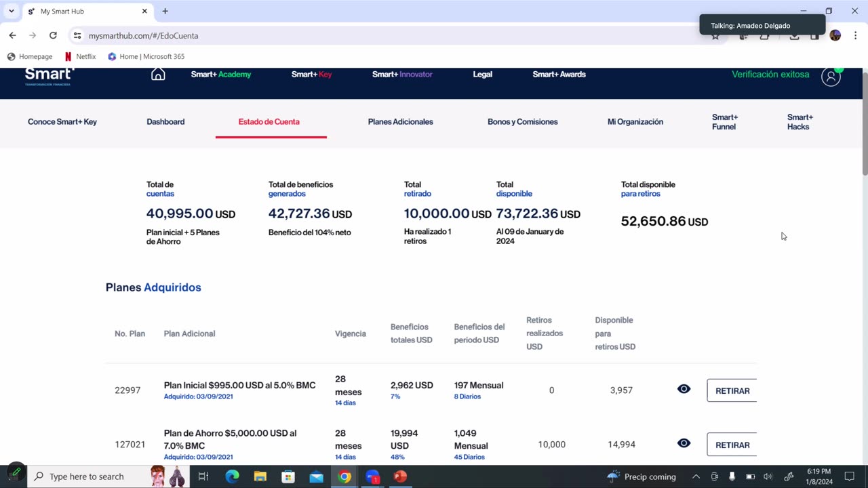Open the site information icon in the address bar

(77, 35)
